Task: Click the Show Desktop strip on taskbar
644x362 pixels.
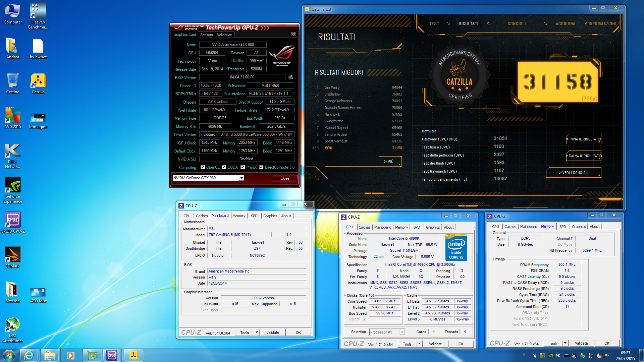Action: 641,356
